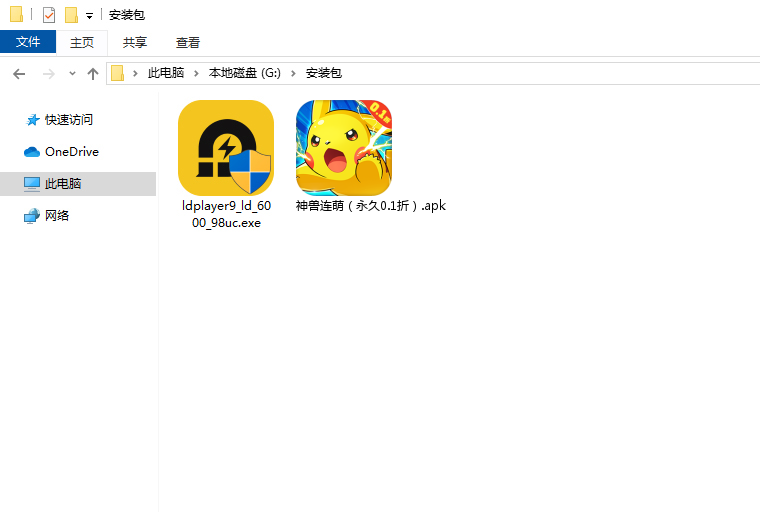Screen dimensions: 760x512
Task: Open the 文件 menu
Action: tap(28, 42)
